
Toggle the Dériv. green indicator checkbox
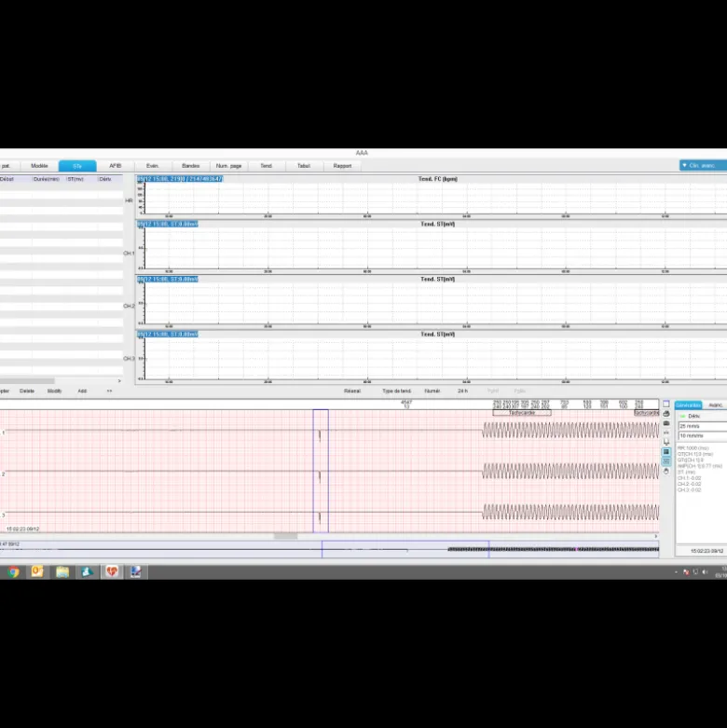tap(682, 417)
